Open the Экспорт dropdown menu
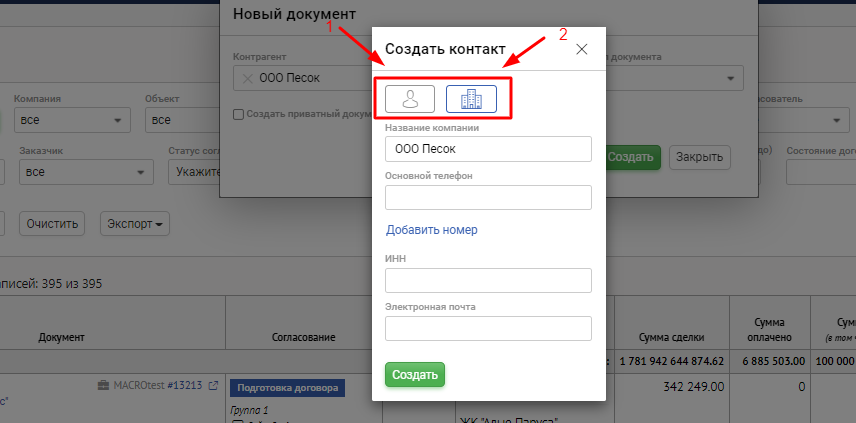The image size is (856, 423). [133, 223]
